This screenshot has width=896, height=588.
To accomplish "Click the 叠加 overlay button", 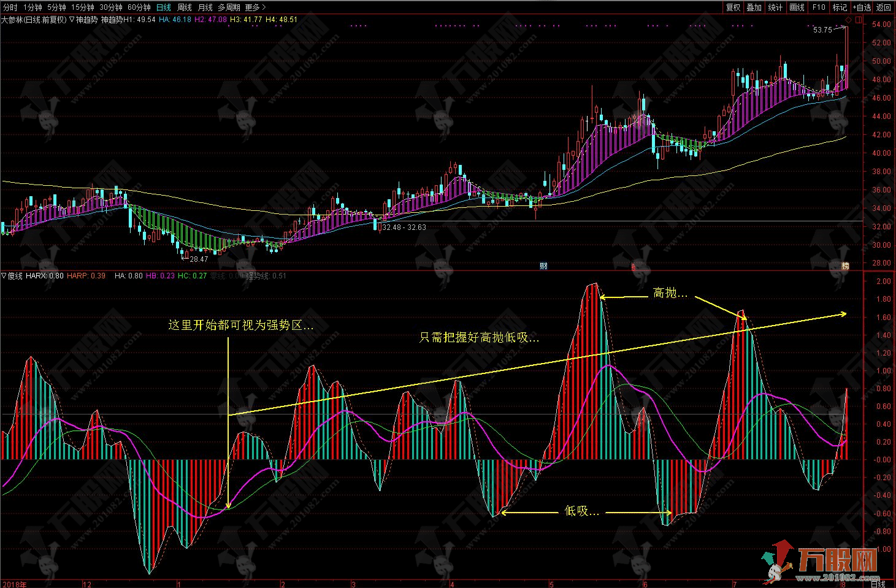I will 754,7.
